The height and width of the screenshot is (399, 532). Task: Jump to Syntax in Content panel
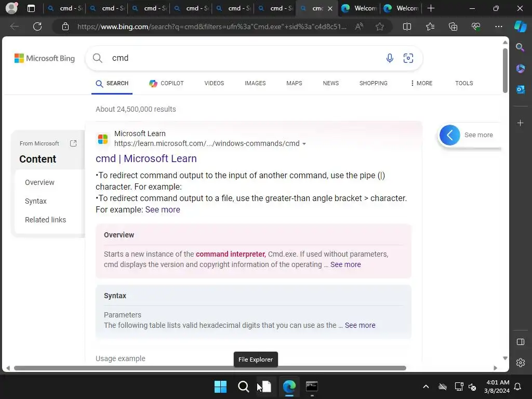[36, 201]
